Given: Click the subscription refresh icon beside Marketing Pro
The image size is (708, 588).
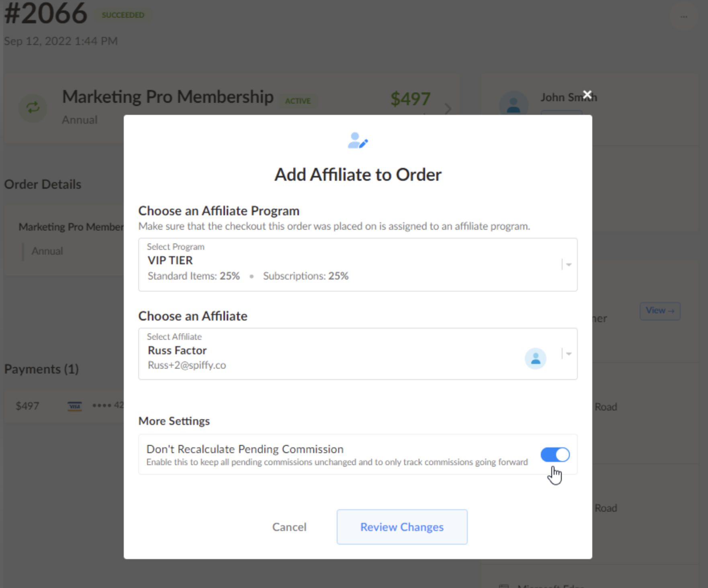Looking at the screenshot, I should [33, 108].
